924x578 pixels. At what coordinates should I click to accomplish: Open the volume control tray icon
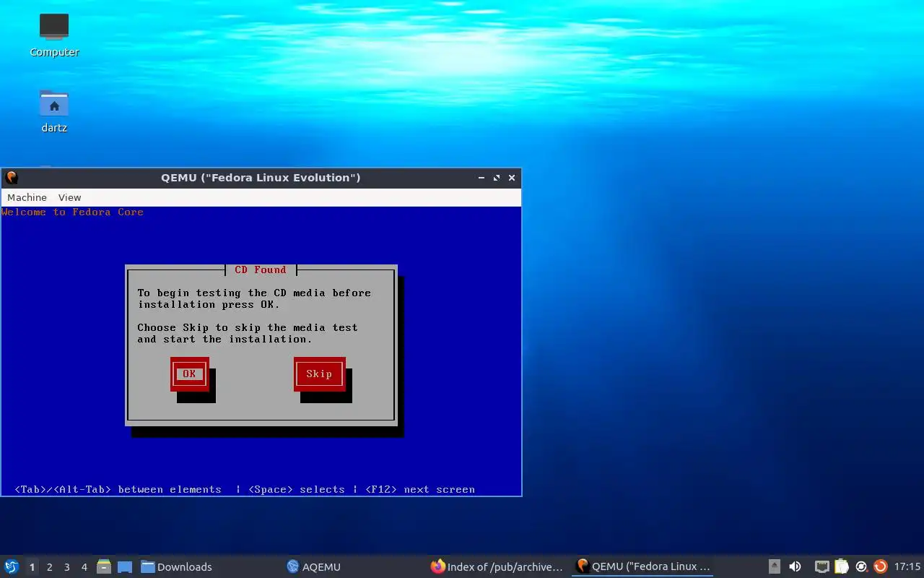coord(795,567)
